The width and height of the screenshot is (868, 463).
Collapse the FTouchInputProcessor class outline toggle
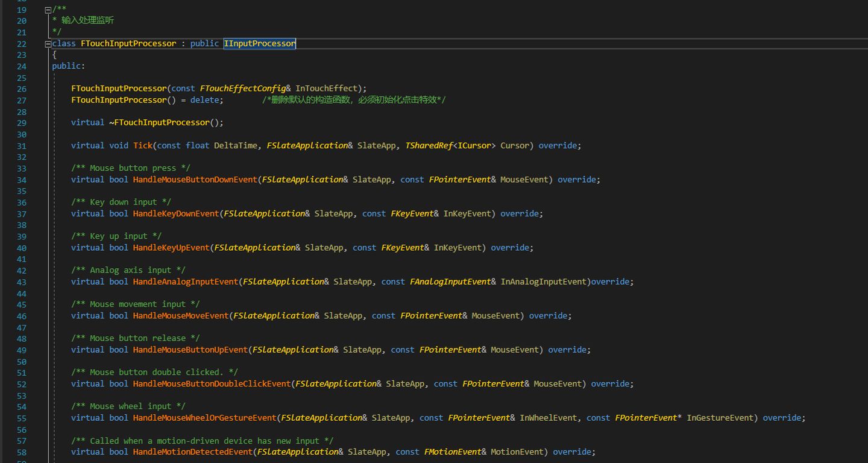48,43
